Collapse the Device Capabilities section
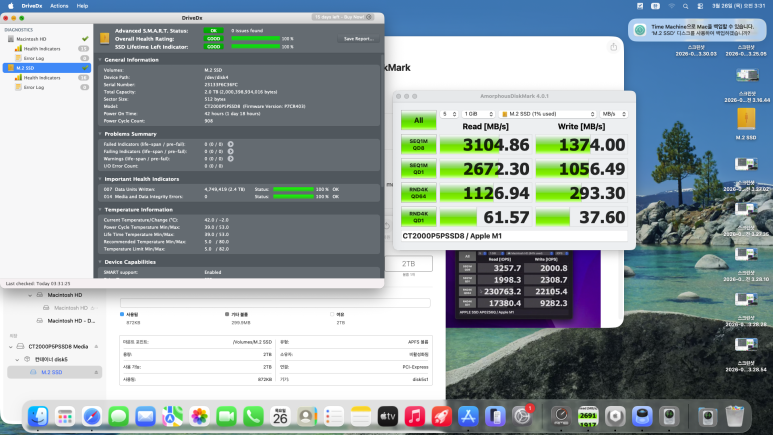 pyautogui.click(x=100, y=262)
